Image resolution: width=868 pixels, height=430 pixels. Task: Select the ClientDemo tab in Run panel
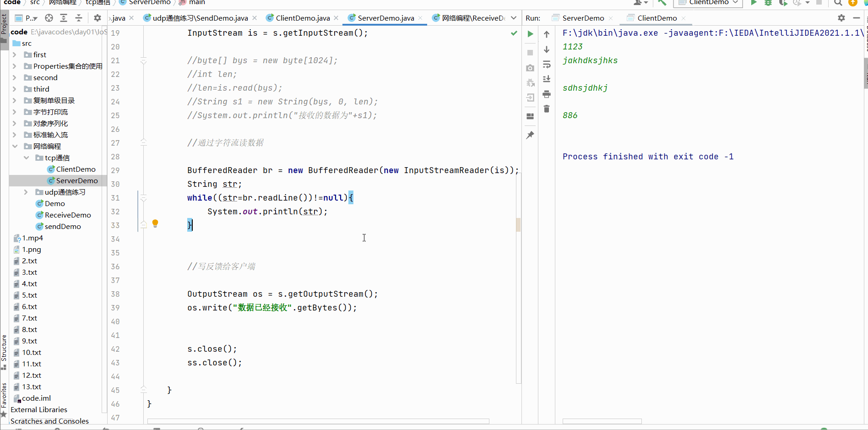(x=656, y=18)
